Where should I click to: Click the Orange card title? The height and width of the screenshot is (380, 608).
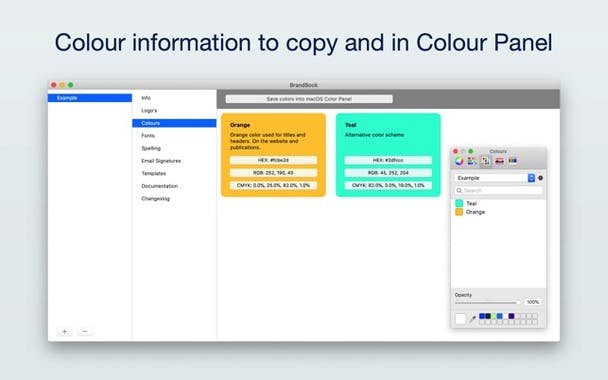tap(240, 125)
